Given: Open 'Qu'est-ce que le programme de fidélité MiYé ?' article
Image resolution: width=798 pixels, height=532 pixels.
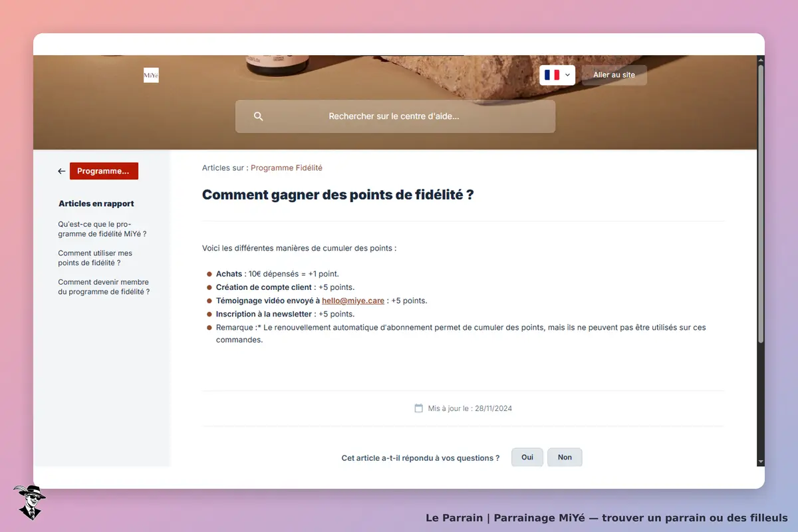Looking at the screenshot, I should pyautogui.click(x=102, y=229).
